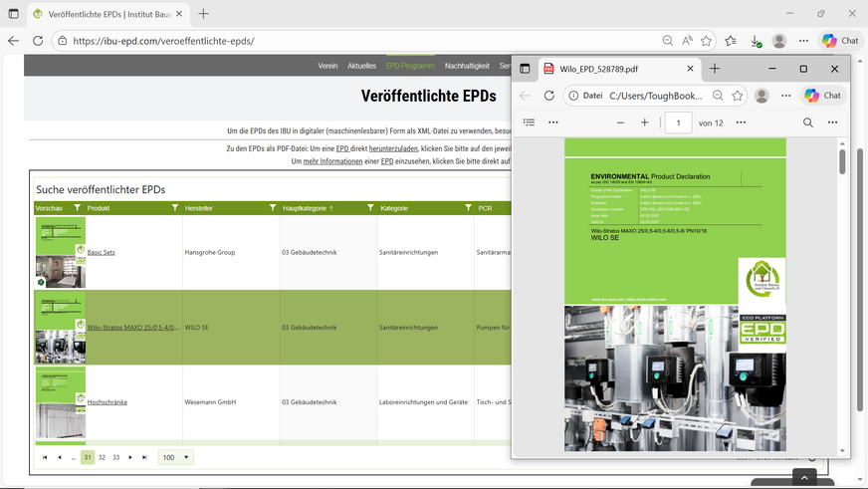Jump to last page of EPD table
This screenshot has height=489, width=868.
pyautogui.click(x=144, y=457)
